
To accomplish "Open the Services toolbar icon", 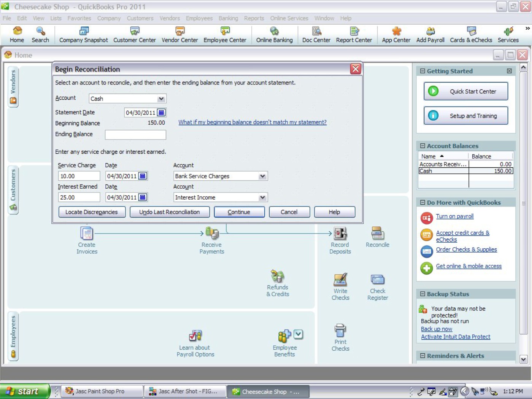I will (x=508, y=35).
